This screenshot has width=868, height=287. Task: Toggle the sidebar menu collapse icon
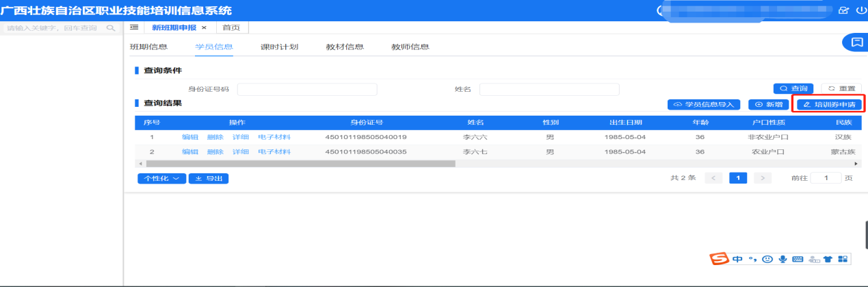[x=134, y=27]
